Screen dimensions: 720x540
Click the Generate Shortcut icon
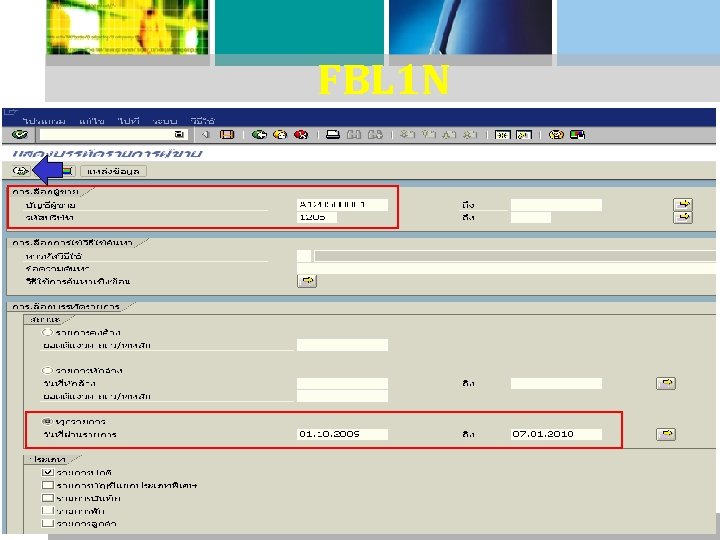523,135
